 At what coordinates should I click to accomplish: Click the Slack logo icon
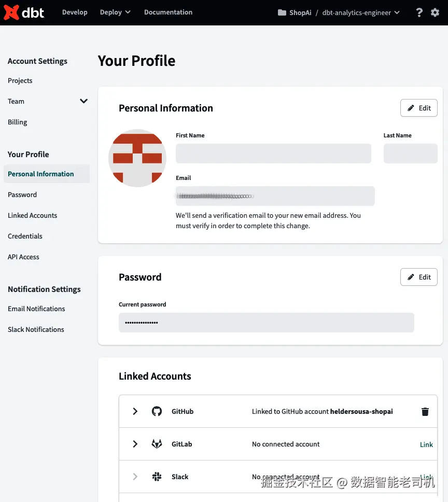point(157,477)
